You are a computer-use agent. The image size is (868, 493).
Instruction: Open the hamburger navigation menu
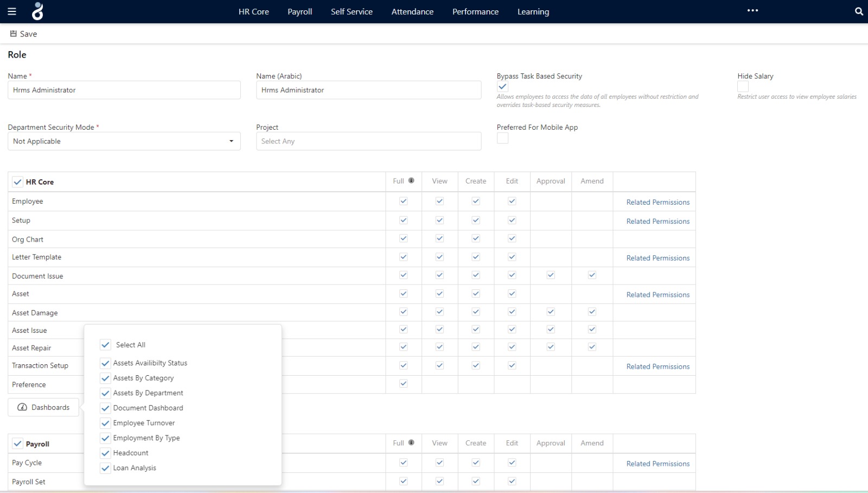[x=12, y=11]
